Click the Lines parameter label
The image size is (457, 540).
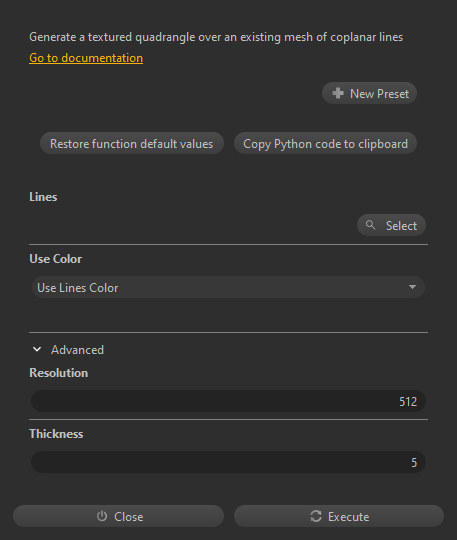(x=43, y=197)
